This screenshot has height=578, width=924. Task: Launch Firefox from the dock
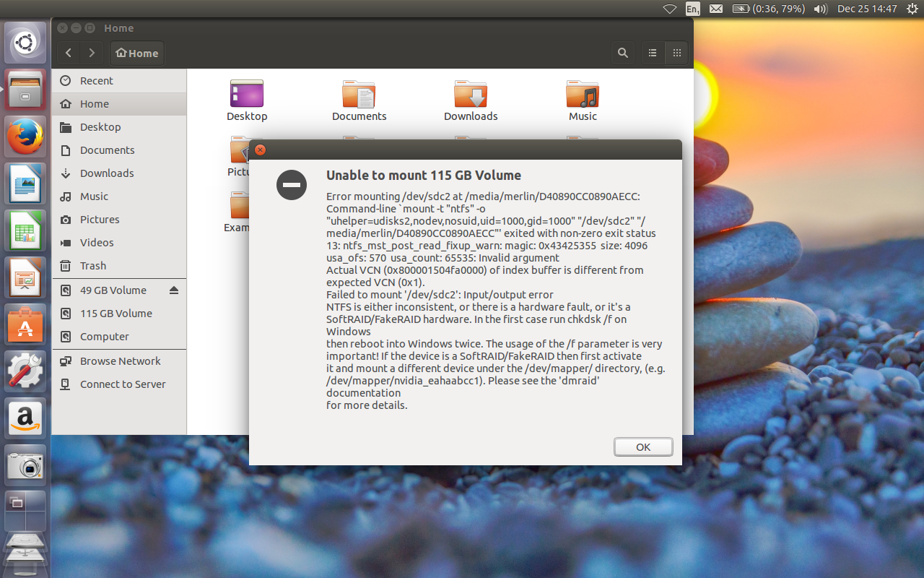[x=25, y=137]
